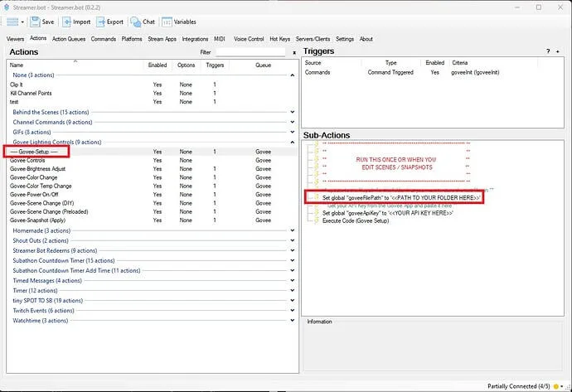Viewport: 572px width, 392px height.
Task: Expand the Behind the Scenes group
Action: pyautogui.click(x=292, y=112)
